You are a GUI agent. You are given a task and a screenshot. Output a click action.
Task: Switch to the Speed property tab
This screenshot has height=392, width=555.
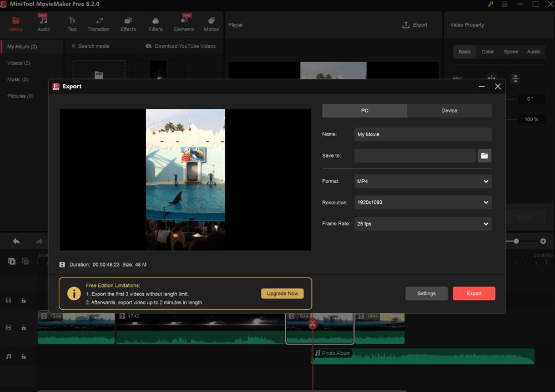point(511,52)
